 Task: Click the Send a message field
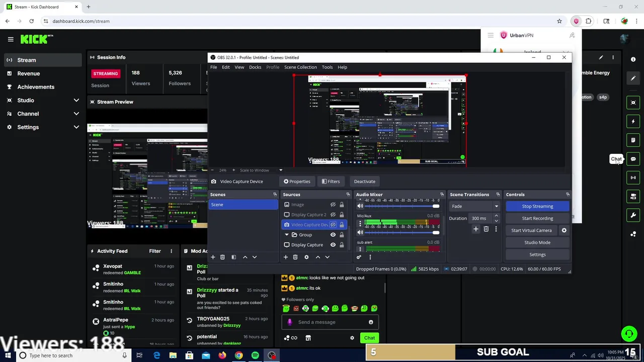pyautogui.click(x=330, y=322)
